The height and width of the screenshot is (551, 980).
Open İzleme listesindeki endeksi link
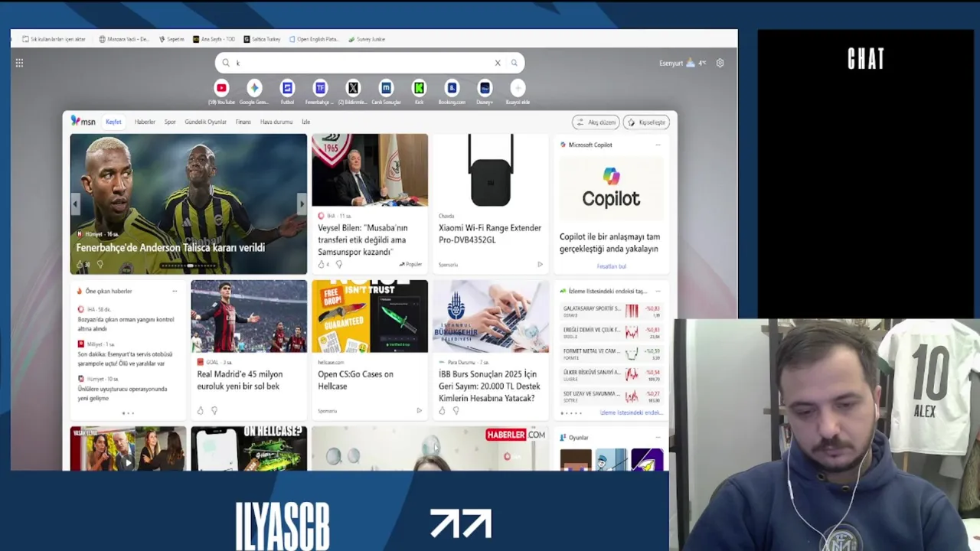coord(630,412)
